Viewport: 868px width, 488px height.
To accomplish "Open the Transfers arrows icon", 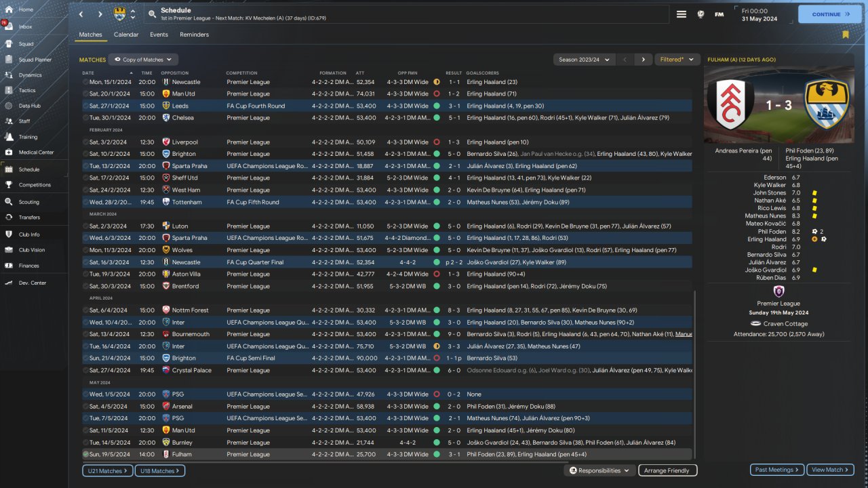I will click(x=9, y=218).
